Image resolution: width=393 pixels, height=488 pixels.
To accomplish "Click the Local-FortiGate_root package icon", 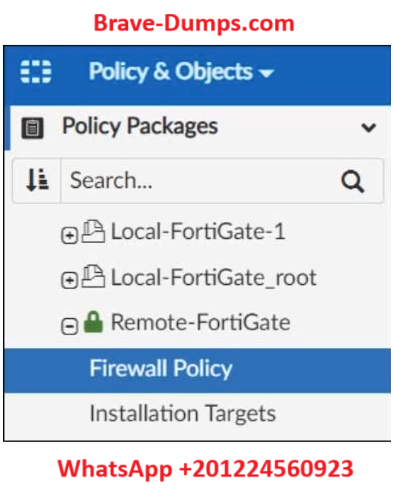I will coord(93,276).
